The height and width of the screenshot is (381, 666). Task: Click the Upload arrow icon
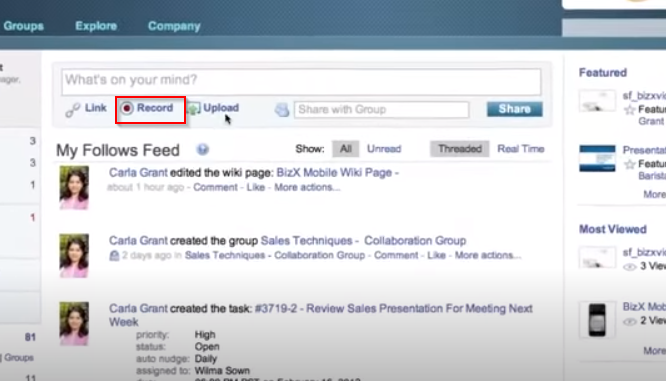point(194,109)
